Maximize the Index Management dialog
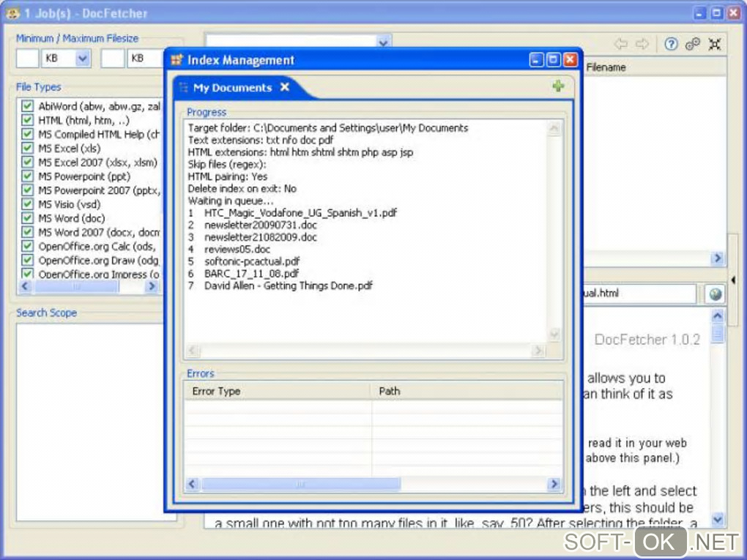 click(553, 60)
